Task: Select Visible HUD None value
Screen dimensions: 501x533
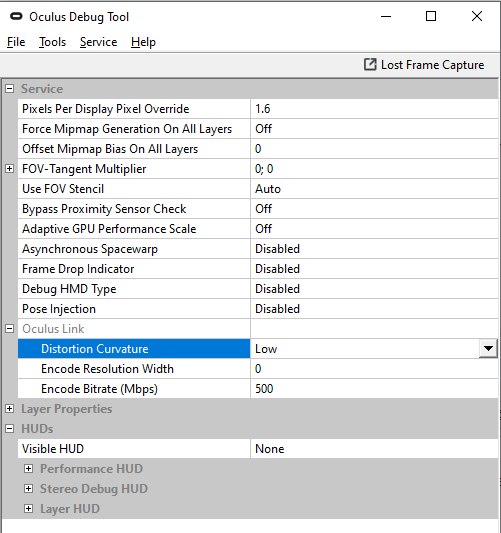Action: pyautogui.click(x=374, y=449)
